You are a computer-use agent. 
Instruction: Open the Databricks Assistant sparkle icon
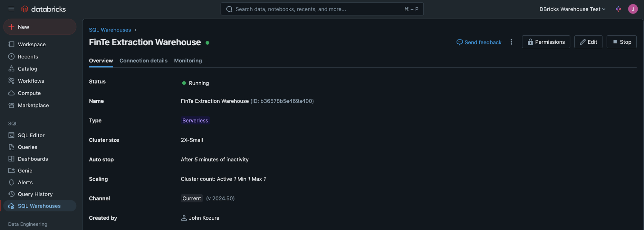tap(618, 9)
